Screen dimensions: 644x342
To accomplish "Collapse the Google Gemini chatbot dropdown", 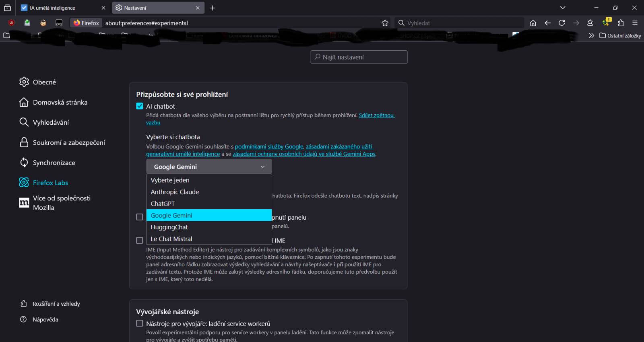I will 209,167.
